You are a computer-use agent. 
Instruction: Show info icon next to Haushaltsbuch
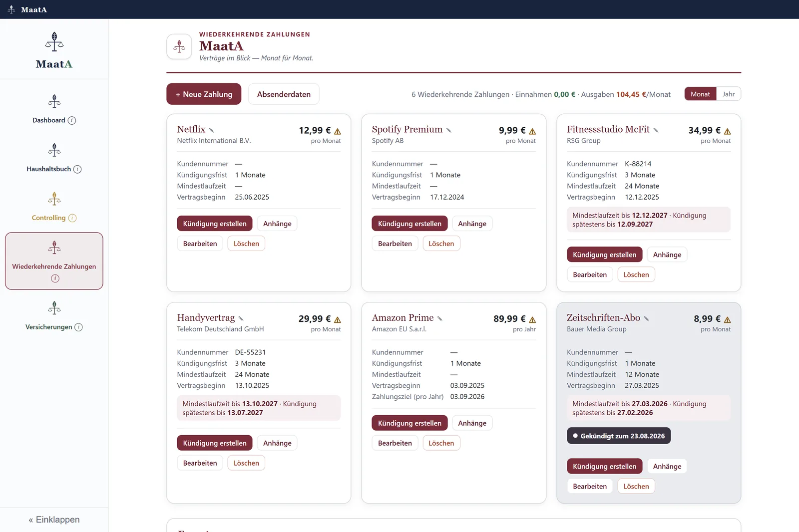tap(77, 169)
